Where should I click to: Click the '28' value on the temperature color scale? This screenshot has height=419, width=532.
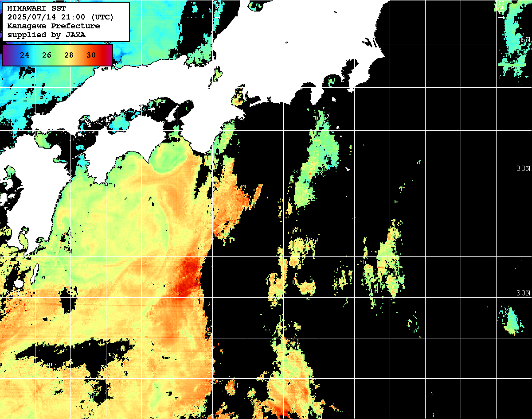[69, 55]
